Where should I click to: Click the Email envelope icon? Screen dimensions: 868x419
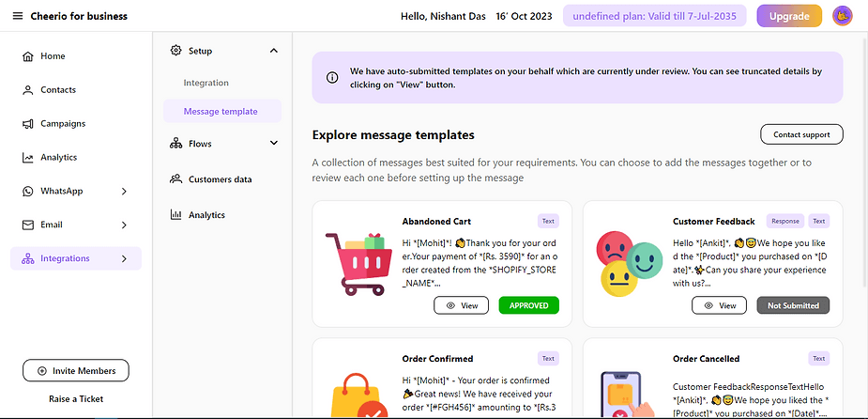(27, 225)
